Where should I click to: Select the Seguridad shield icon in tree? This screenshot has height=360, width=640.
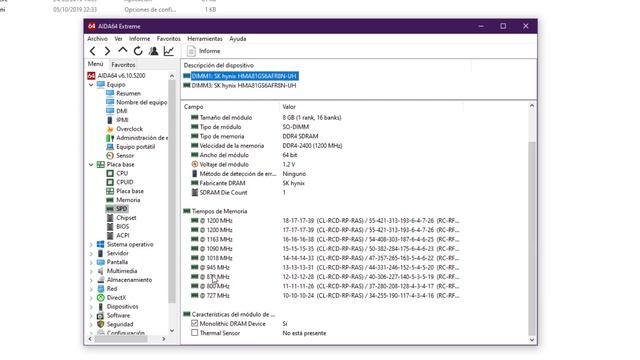100,324
